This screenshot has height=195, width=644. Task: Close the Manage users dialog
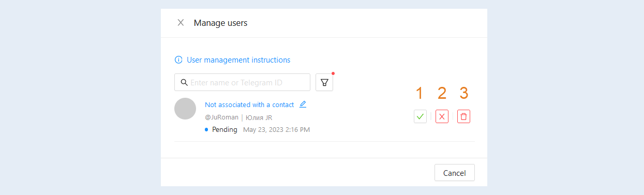click(x=181, y=23)
